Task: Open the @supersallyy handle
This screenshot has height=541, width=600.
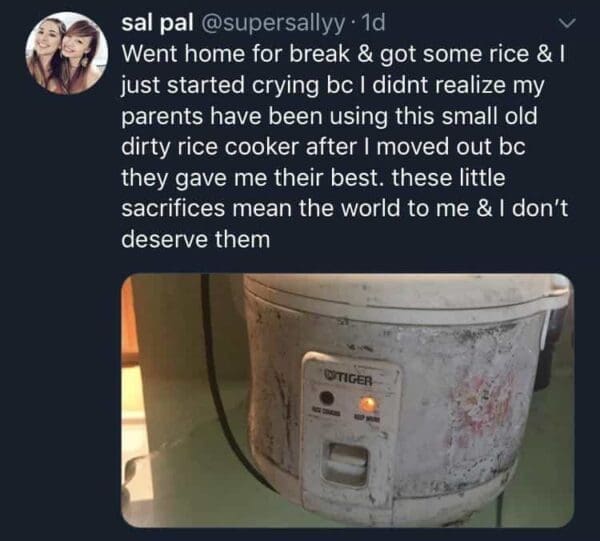Action: pyautogui.click(x=271, y=24)
